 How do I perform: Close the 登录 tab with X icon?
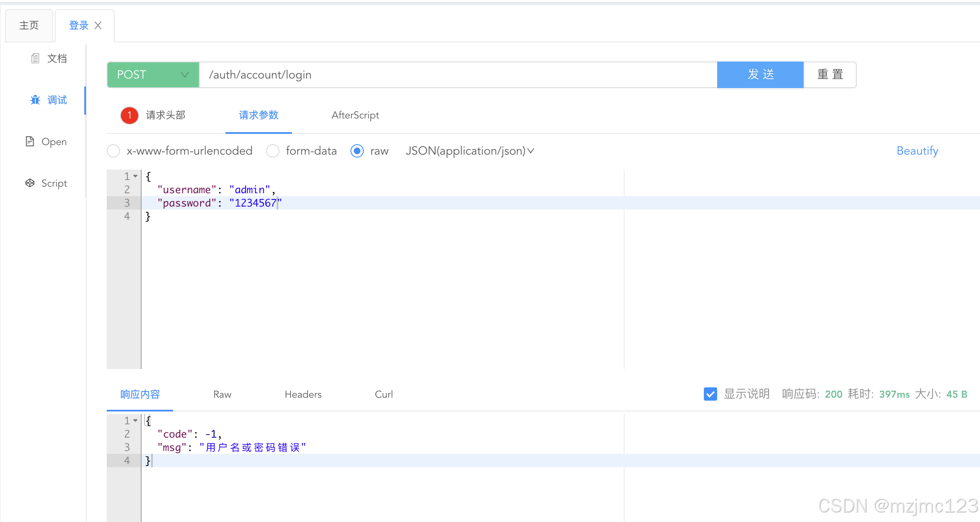pos(98,25)
